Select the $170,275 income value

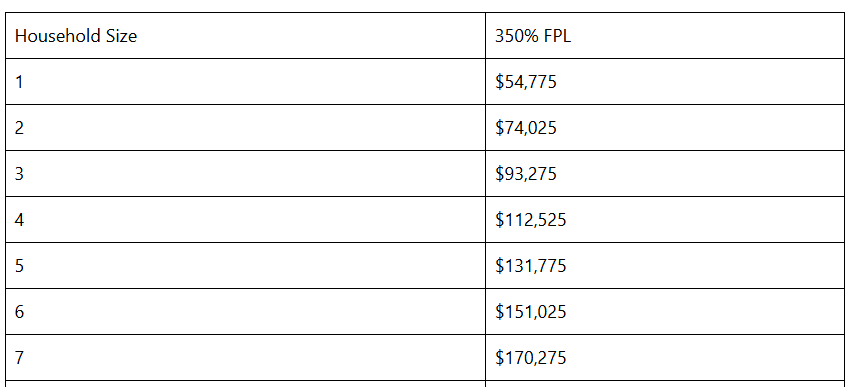click(x=530, y=358)
